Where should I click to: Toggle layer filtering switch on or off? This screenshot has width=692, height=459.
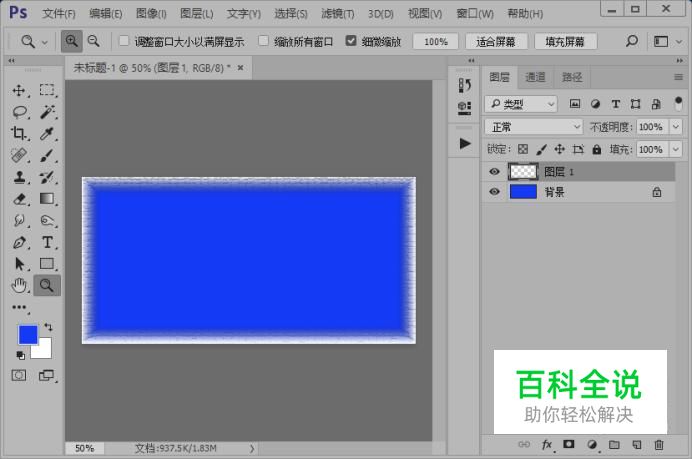click(678, 104)
